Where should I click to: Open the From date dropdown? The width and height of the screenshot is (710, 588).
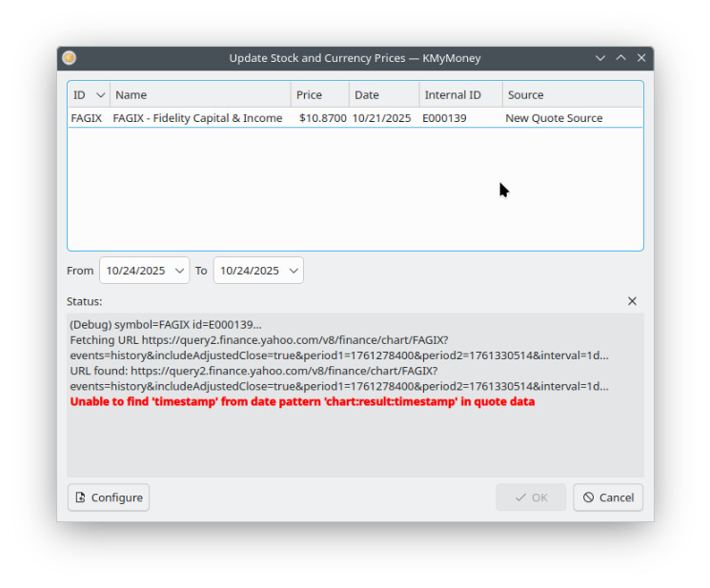coord(179,271)
